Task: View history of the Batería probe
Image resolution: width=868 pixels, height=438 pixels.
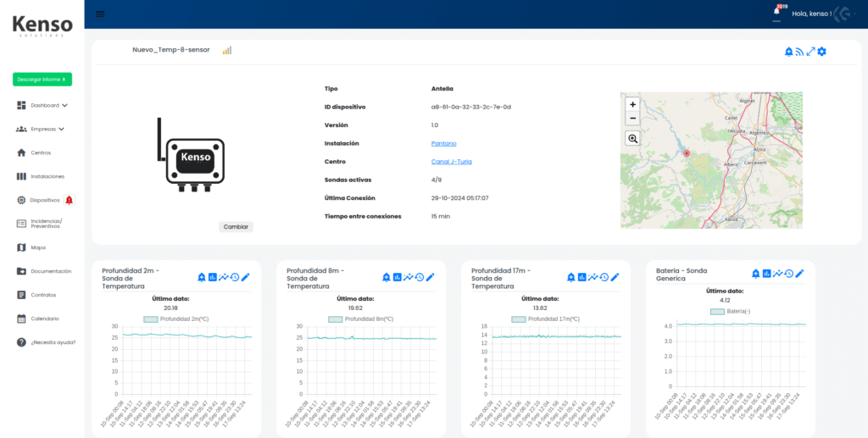Action: click(x=789, y=273)
